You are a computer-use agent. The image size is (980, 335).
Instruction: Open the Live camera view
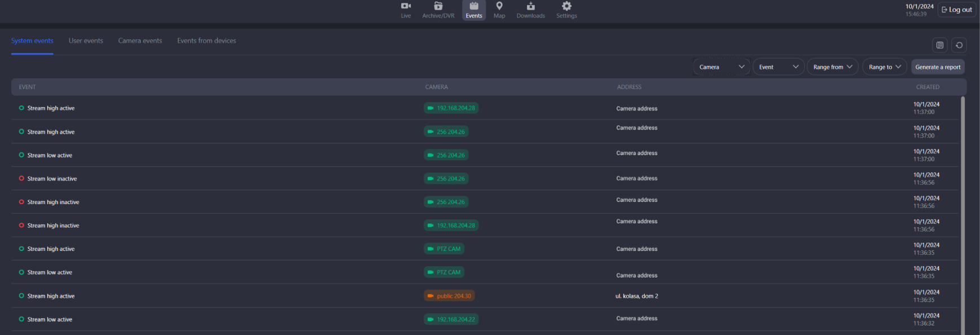[x=406, y=10]
